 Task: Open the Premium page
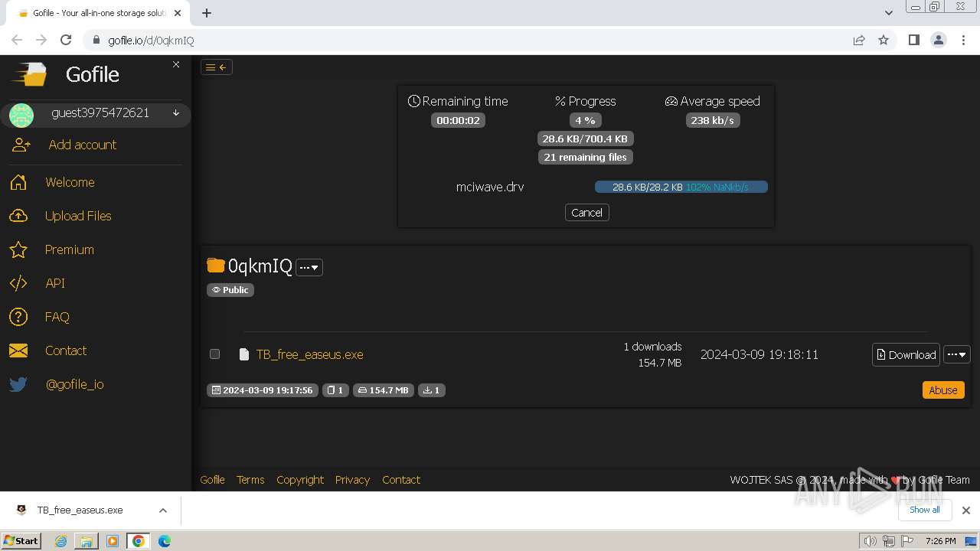tap(70, 249)
